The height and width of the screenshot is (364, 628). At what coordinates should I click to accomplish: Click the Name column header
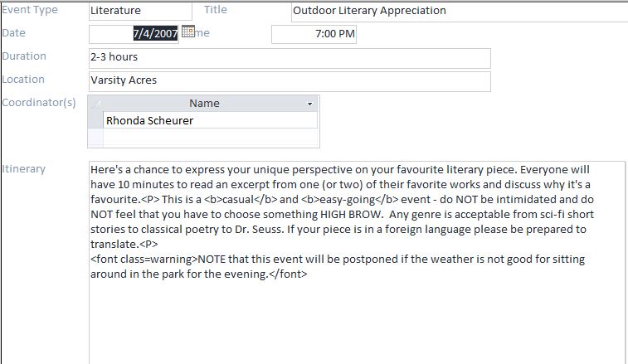[x=204, y=104]
